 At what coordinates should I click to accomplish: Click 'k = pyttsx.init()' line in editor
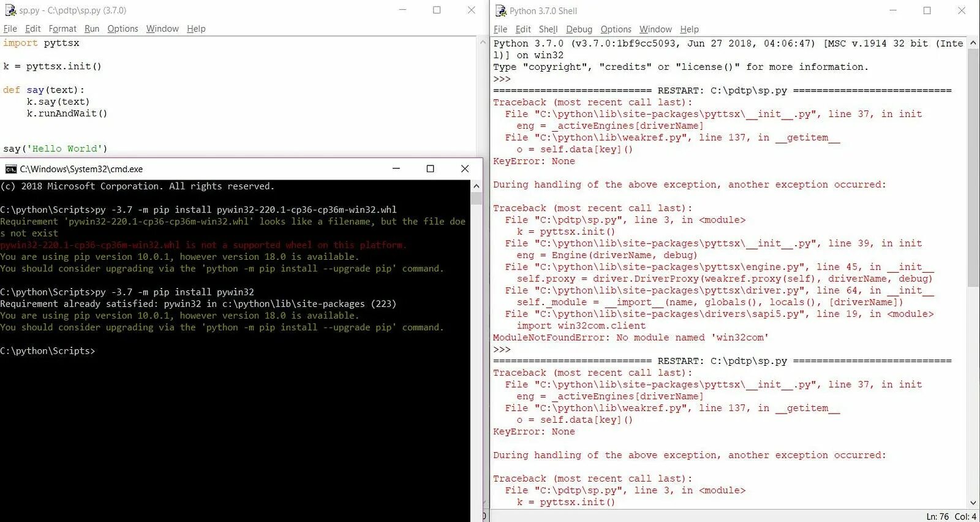click(x=52, y=66)
